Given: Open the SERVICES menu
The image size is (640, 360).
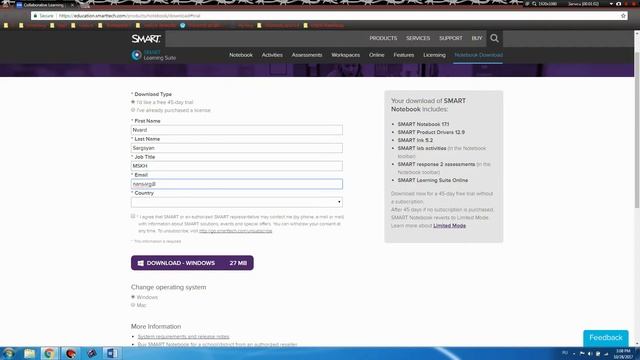Looking at the screenshot, I should (x=418, y=38).
